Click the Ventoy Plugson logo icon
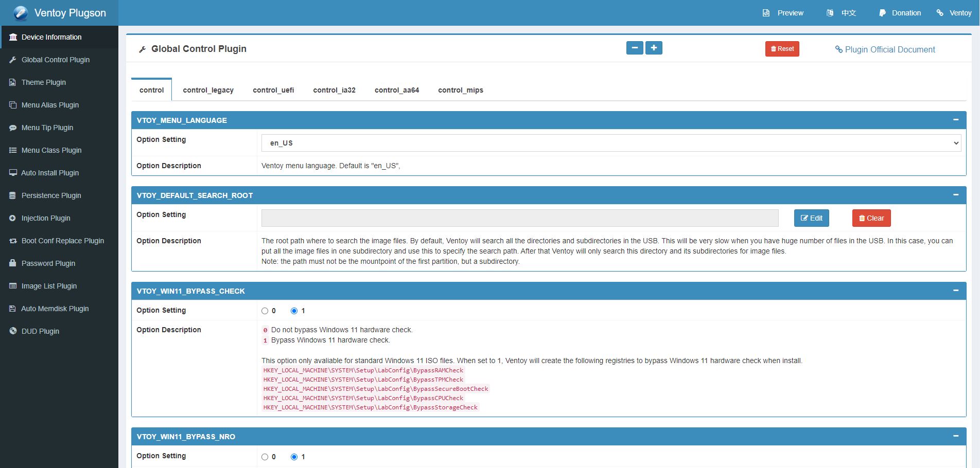This screenshot has width=980, height=468. 21,13
